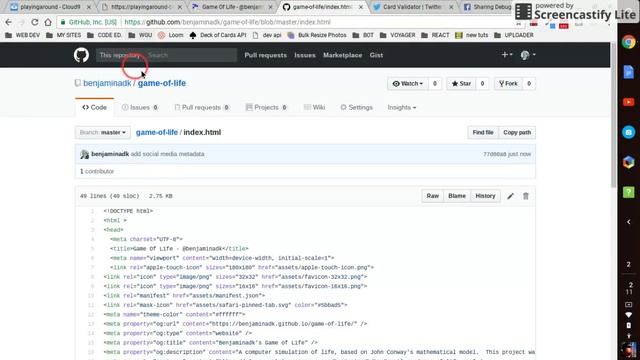View the Raw file
This screenshot has height=360, width=640.
(432, 196)
